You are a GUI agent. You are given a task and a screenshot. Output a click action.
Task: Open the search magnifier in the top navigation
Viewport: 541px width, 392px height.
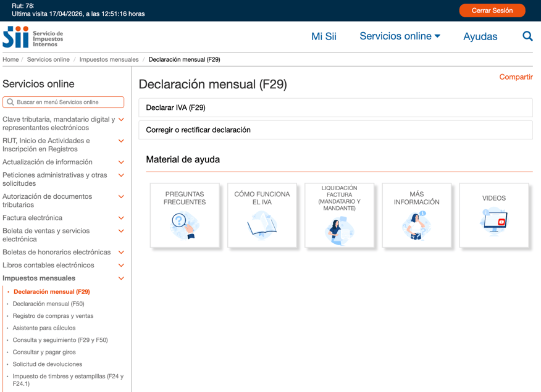pyautogui.click(x=527, y=36)
